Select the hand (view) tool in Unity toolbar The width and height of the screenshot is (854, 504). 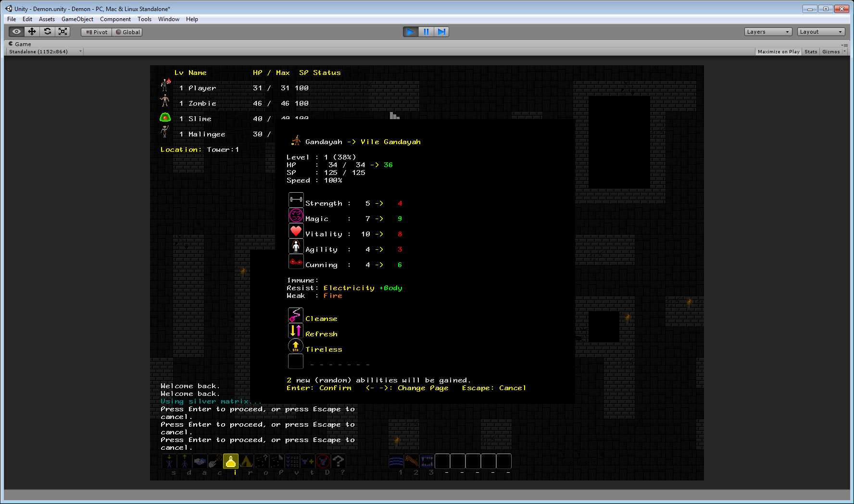click(17, 32)
